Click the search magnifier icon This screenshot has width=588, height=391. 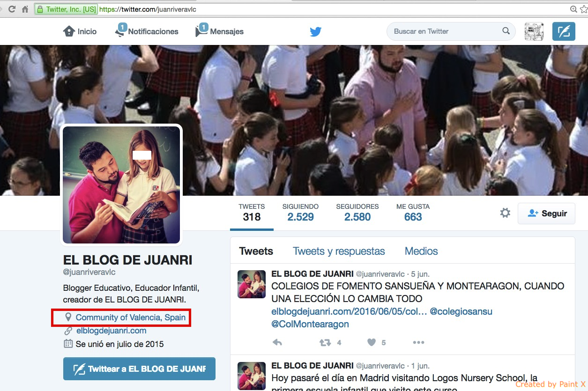click(x=506, y=31)
